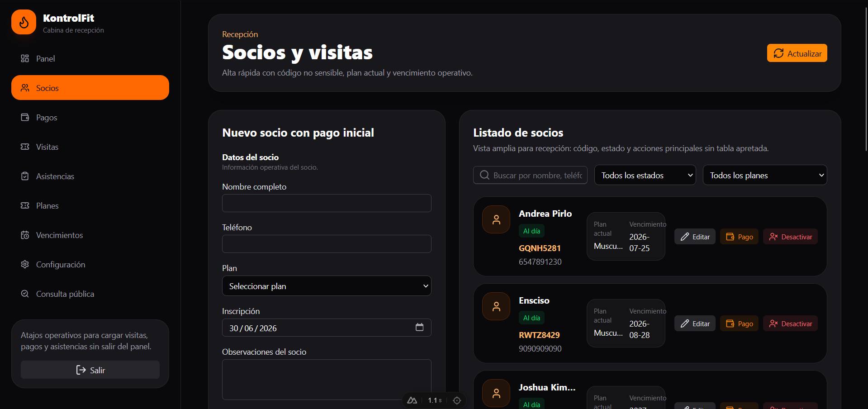
Task: Click Desactivar for Ensciso
Action: 790,323
